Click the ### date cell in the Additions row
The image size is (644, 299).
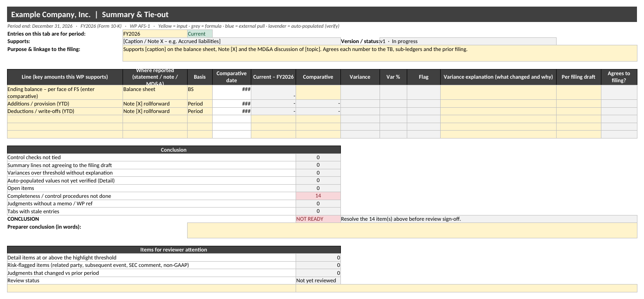click(x=232, y=104)
